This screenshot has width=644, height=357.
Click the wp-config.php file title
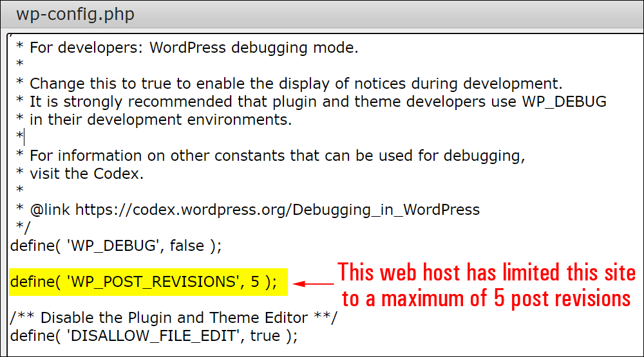point(75,14)
